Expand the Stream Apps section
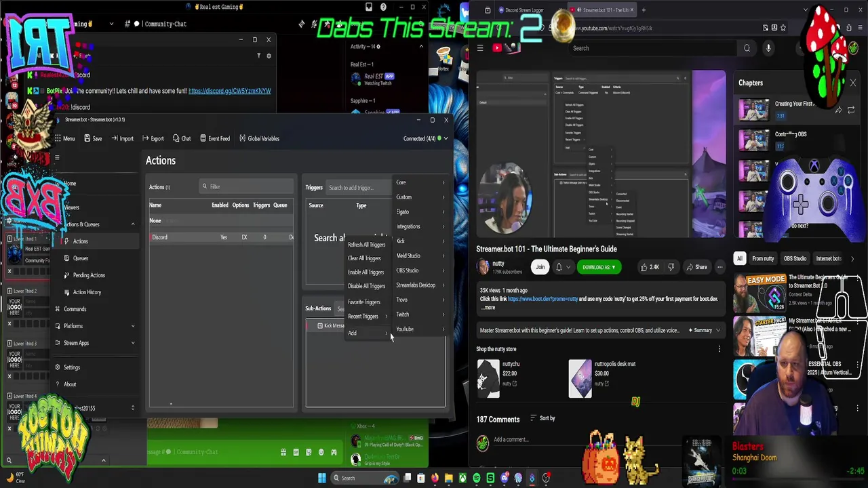This screenshot has width=868, height=488. pos(133,343)
